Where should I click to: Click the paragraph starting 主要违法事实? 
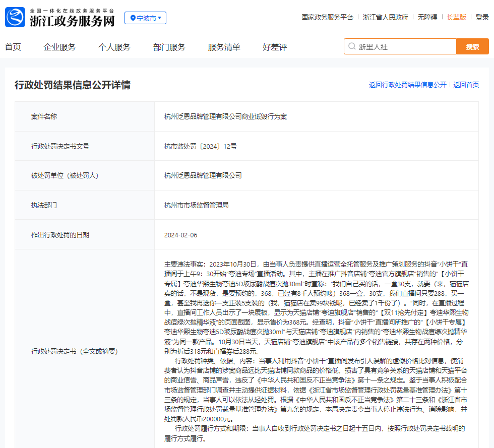click(x=317, y=307)
